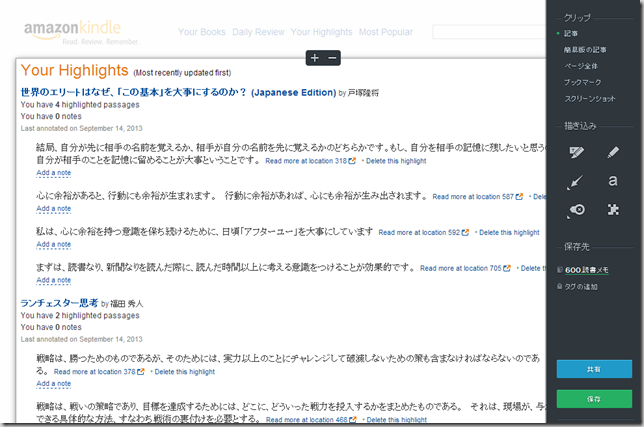
Task: Click highlight text 私は、心に余裕を持つ意識
Action: (x=205, y=232)
